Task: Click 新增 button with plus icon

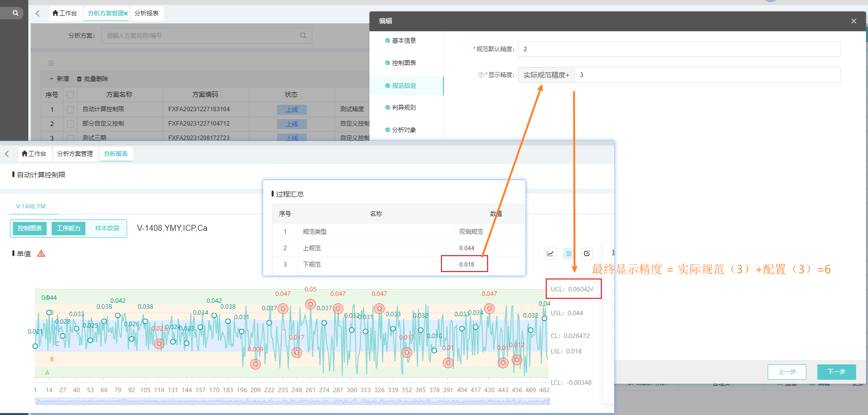Action: pyautogui.click(x=59, y=78)
